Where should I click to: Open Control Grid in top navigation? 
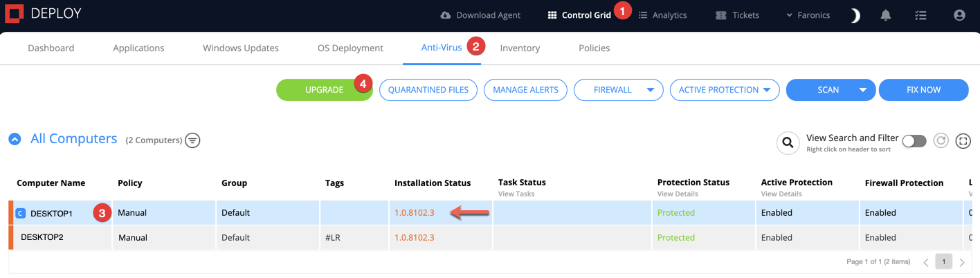tap(579, 15)
